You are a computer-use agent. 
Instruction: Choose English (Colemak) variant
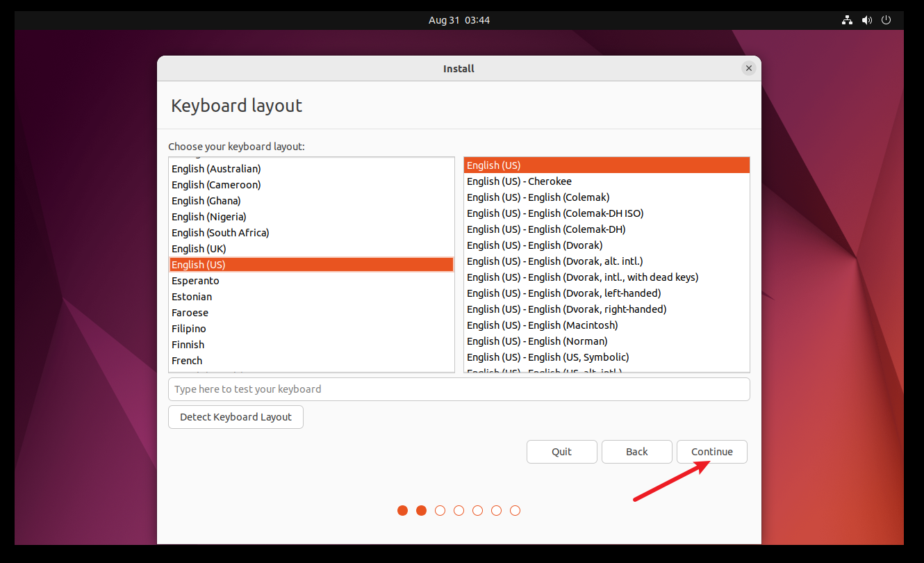(607, 197)
